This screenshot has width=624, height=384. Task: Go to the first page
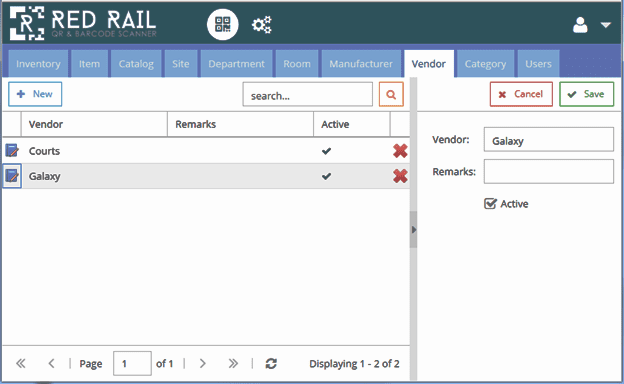click(21, 363)
